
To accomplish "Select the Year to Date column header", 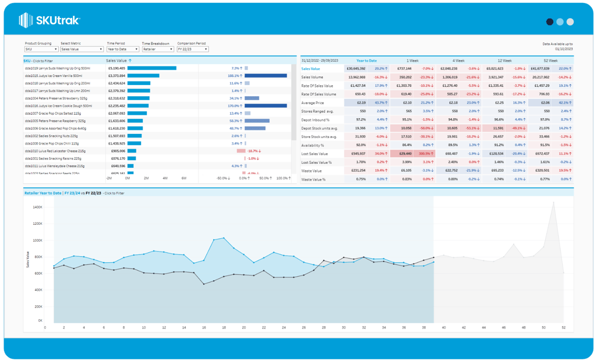I will click(x=366, y=61).
